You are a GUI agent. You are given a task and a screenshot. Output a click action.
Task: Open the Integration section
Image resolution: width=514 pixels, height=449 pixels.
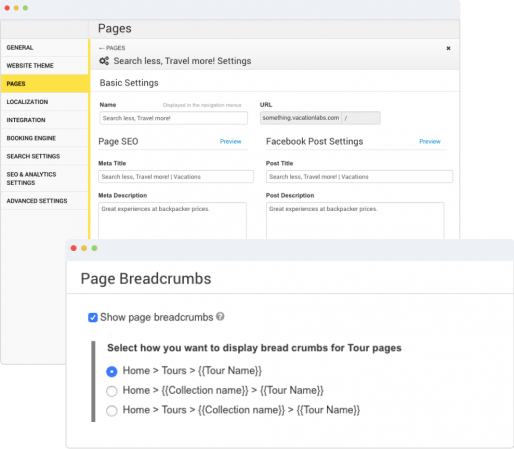tap(45, 120)
